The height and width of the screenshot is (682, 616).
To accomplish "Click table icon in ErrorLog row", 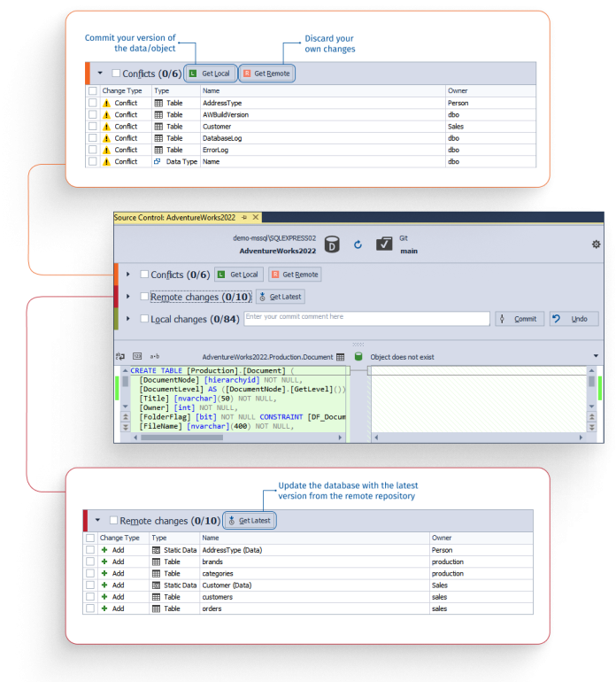I will (158, 150).
